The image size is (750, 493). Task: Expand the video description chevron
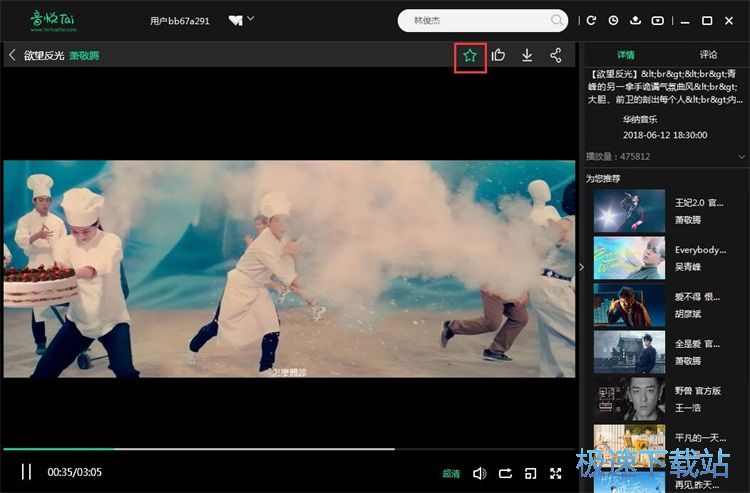click(741, 157)
